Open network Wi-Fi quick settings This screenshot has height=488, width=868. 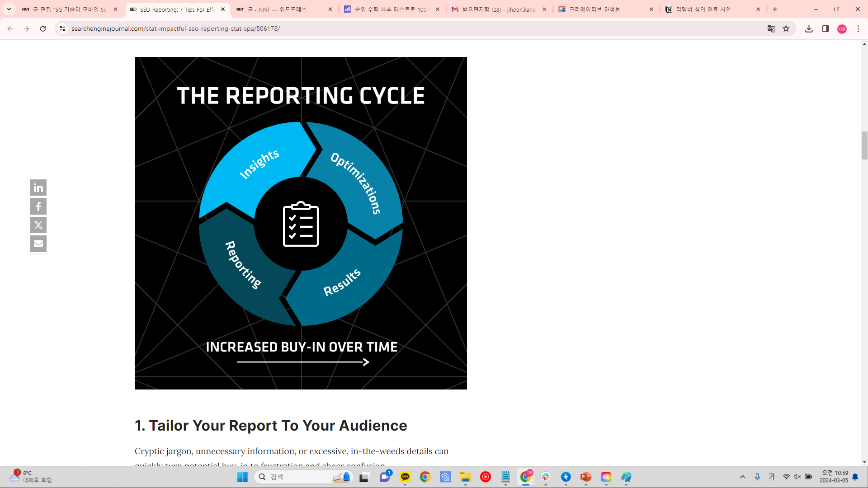point(787,477)
